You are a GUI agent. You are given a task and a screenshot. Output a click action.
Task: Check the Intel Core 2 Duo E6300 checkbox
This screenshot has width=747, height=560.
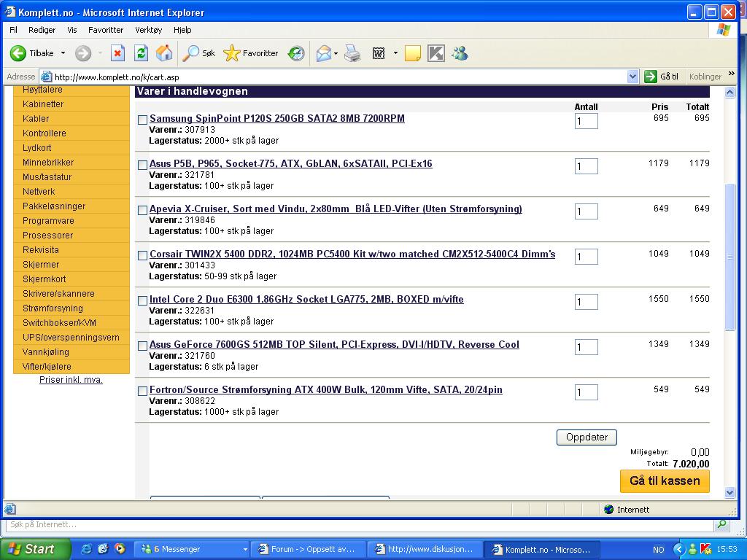142,300
